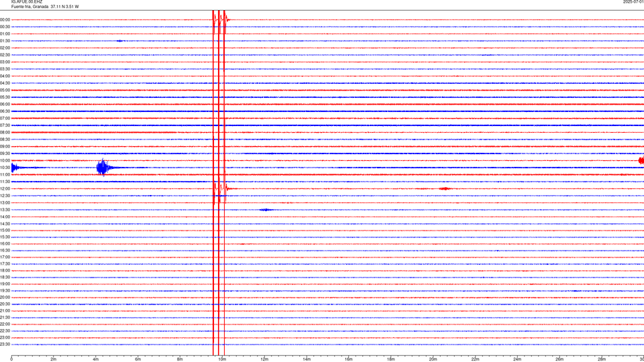Image resolution: width=644 pixels, height=362 pixels.
Task: Click the 10m tick label on time axis
Action: (222, 359)
